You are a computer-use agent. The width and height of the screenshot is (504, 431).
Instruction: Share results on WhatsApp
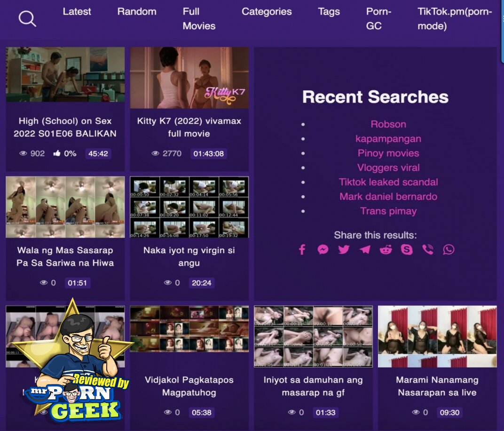point(449,249)
